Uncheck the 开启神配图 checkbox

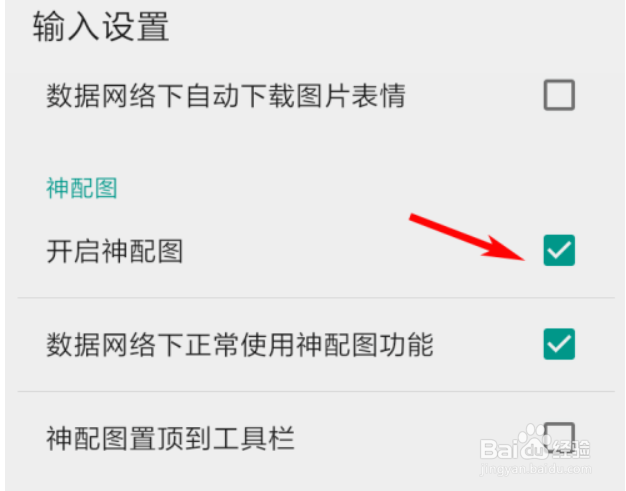559,250
